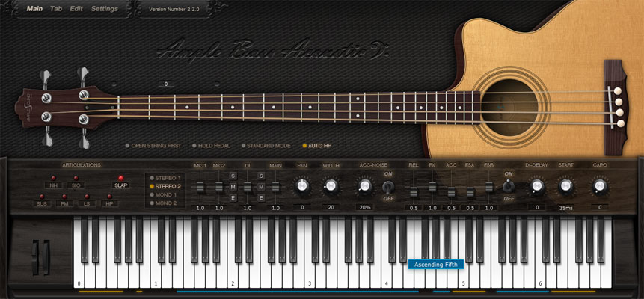The height and width of the screenshot is (299, 644).
Task: Click the DI-DELAY value field below the knob
Action: [537, 207]
